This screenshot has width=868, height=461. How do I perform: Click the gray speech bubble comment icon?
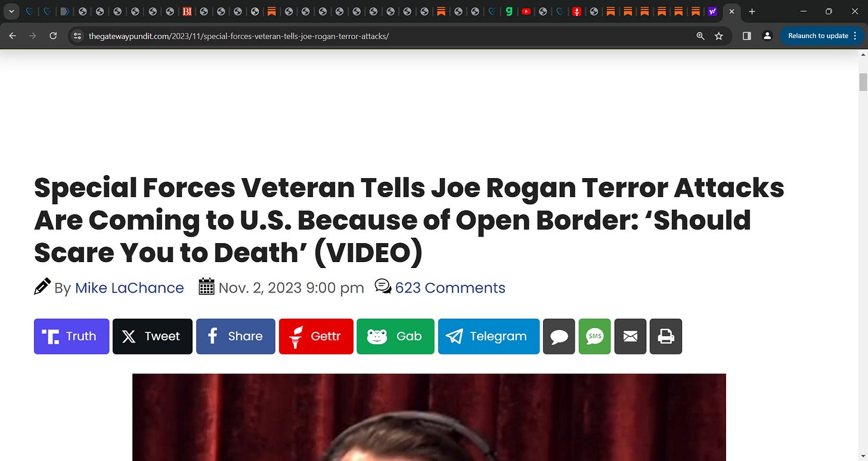point(559,337)
